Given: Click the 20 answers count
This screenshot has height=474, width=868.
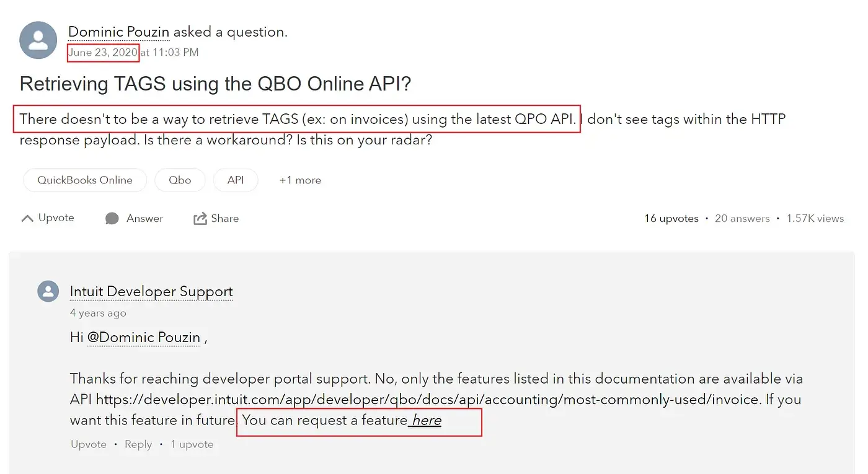Looking at the screenshot, I should click(x=742, y=219).
